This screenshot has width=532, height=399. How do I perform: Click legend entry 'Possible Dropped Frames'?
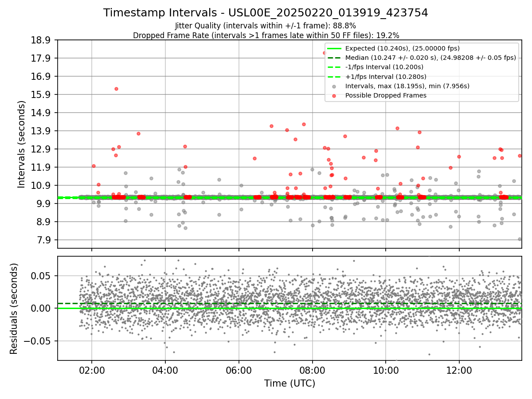[386, 95]
